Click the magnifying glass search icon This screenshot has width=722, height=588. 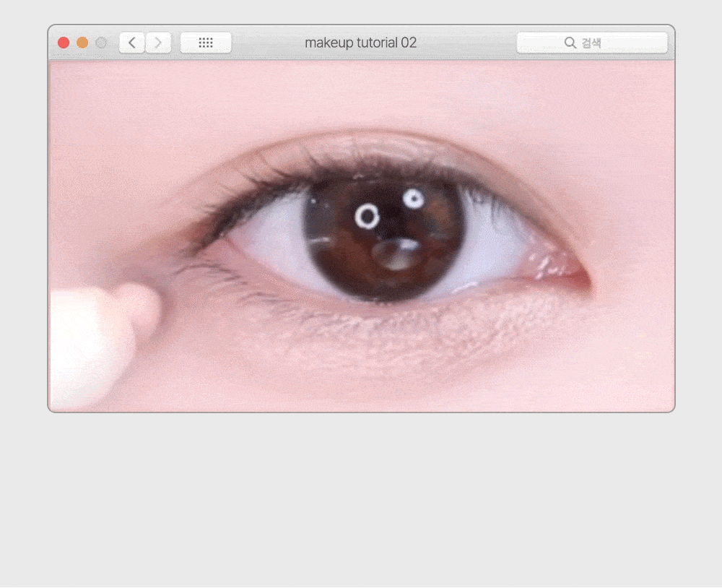(x=570, y=43)
